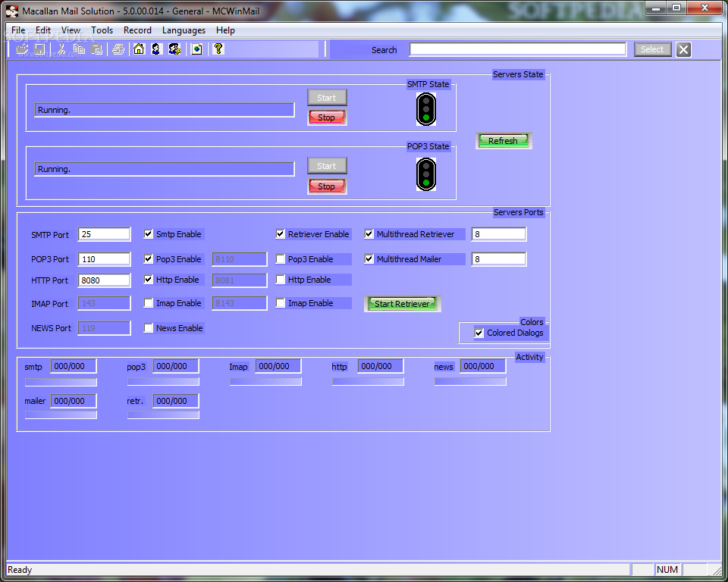Click the Multithread Mailer count field
The height and width of the screenshot is (582, 728).
499,259
